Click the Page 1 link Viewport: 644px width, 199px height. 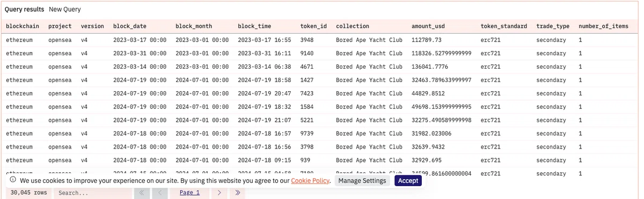[x=189, y=193]
